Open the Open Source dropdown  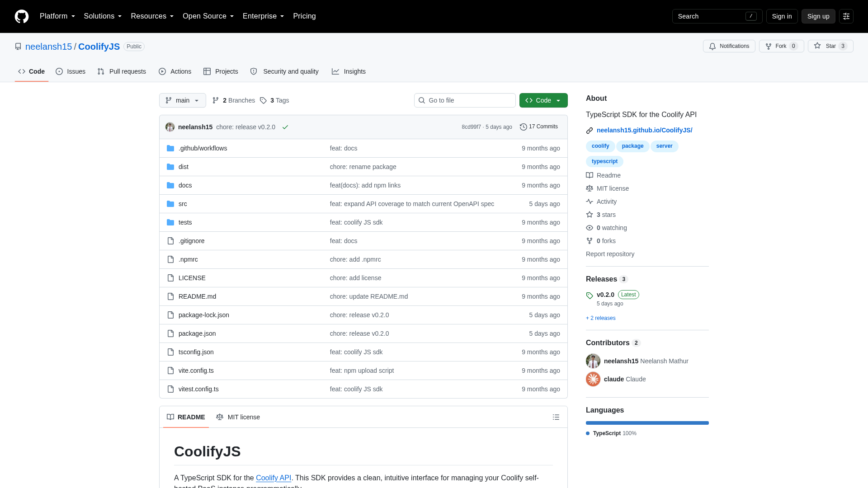point(208,16)
